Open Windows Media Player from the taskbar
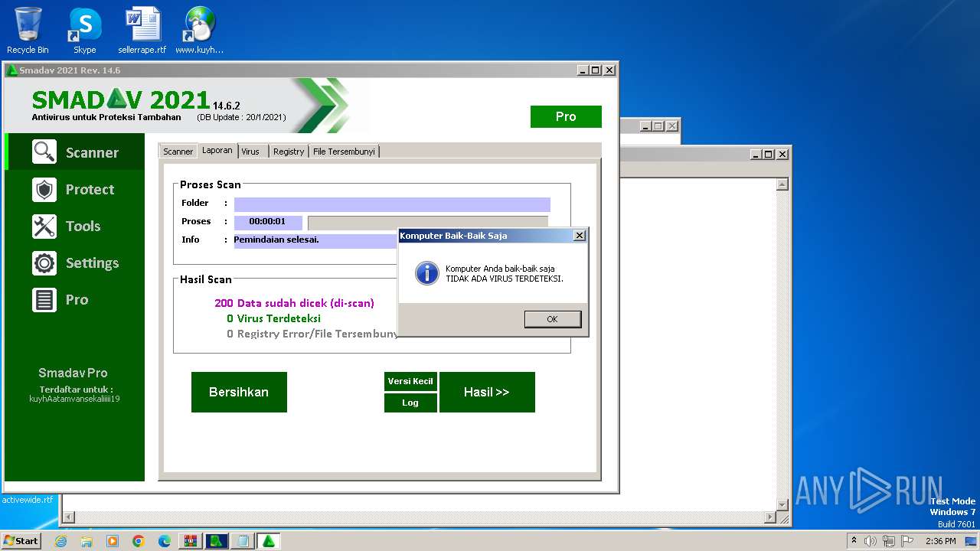The height and width of the screenshot is (551, 980). pyautogui.click(x=113, y=541)
